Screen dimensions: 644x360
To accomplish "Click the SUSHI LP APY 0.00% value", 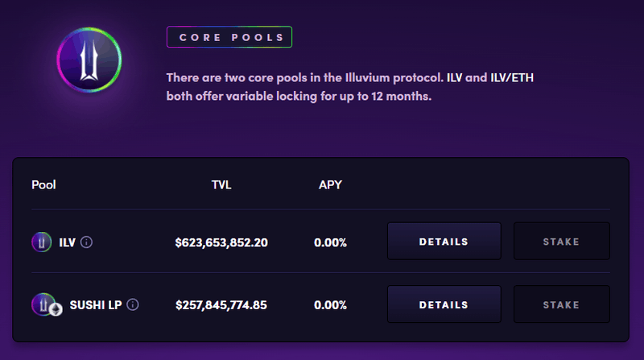I will tap(330, 305).
